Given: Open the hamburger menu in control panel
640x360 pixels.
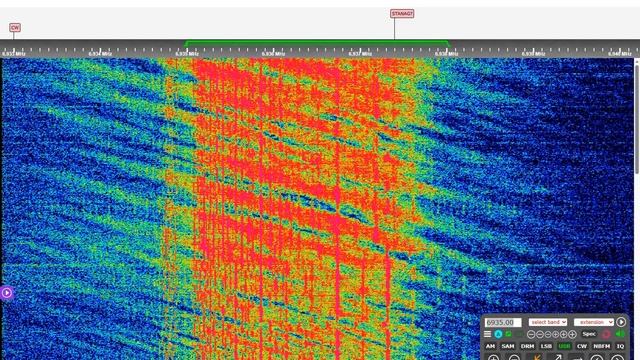Looking at the screenshot, I should pyautogui.click(x=487, y=334).
